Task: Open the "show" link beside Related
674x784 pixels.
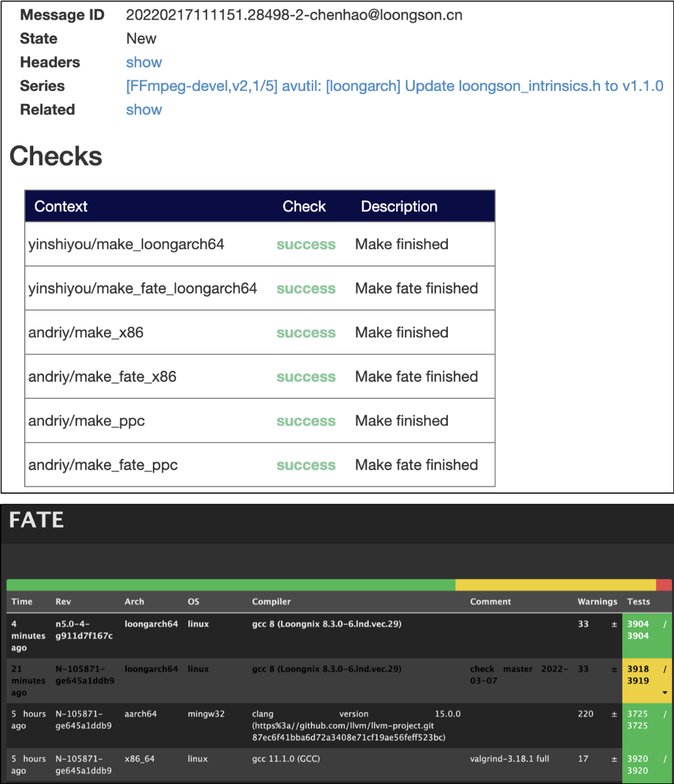Action: tap(144, 109)
